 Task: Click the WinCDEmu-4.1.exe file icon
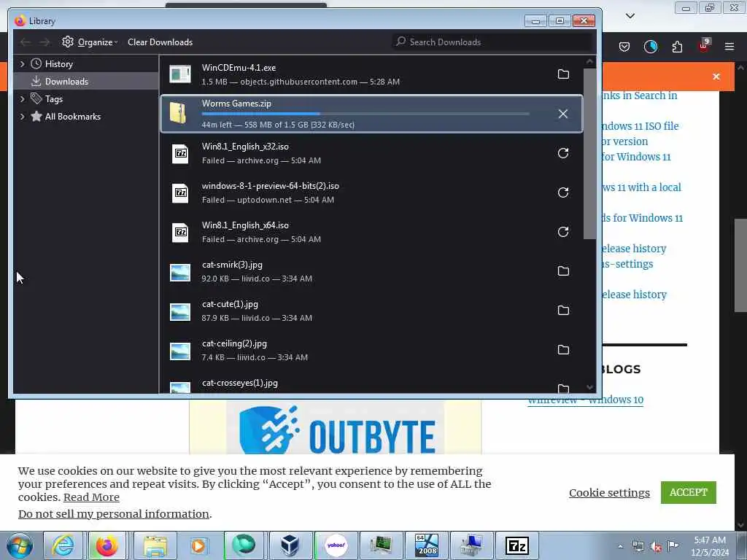pyautogui.click(x=180, y=74)
